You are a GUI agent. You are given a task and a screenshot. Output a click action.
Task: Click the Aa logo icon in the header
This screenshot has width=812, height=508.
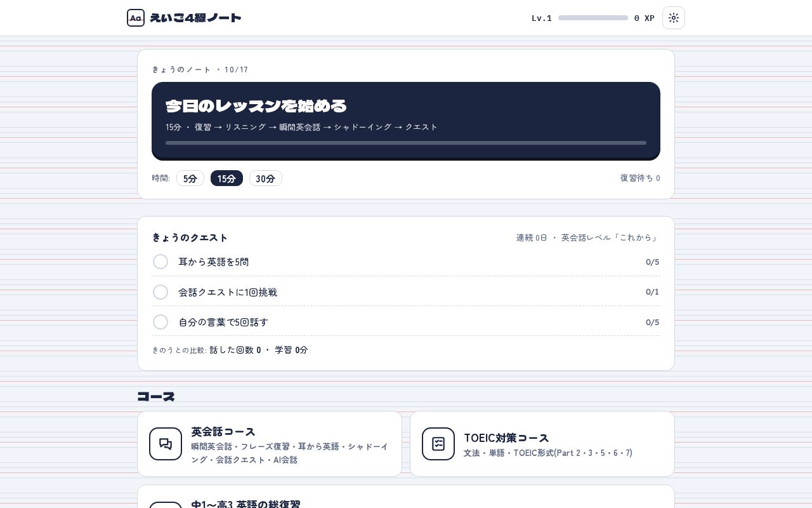point(136,18)
